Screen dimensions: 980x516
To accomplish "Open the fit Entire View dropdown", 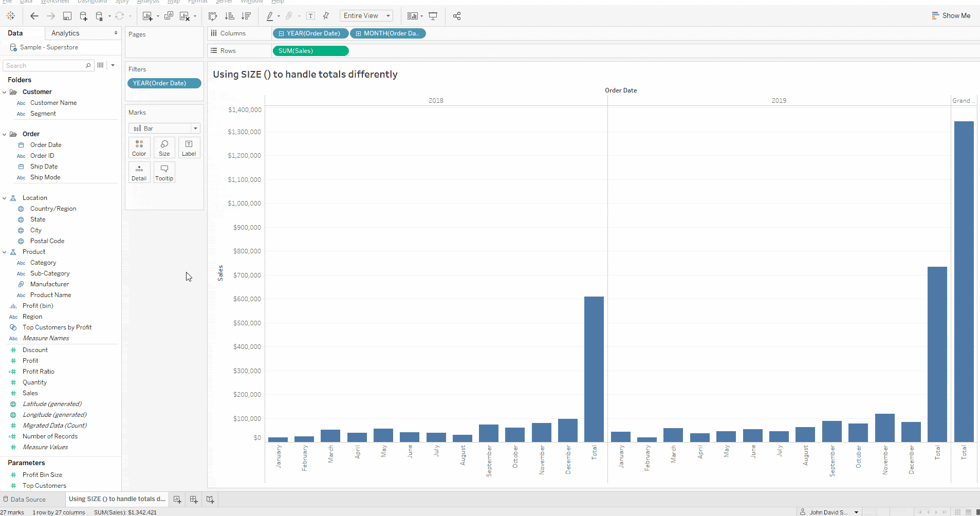I will (366, 16).
